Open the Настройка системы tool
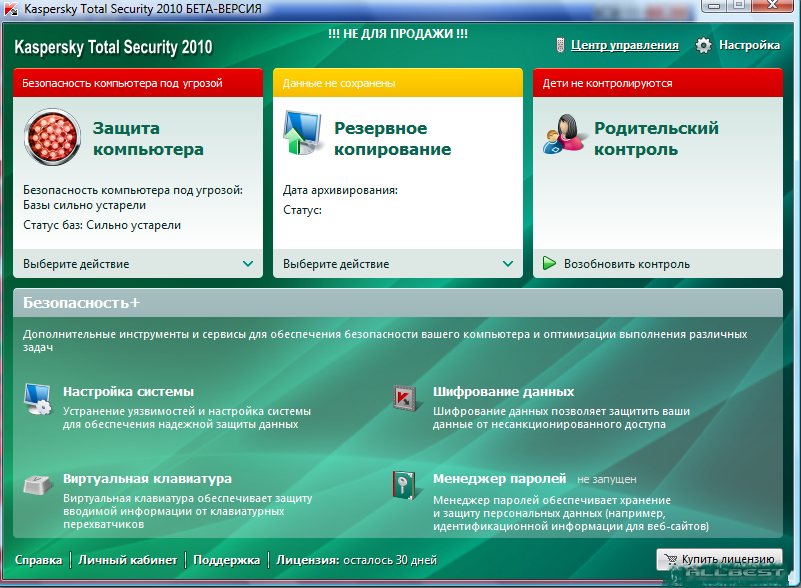Image resolution: width=801 pixels, height=588 pixels. [x=128, y=392]
